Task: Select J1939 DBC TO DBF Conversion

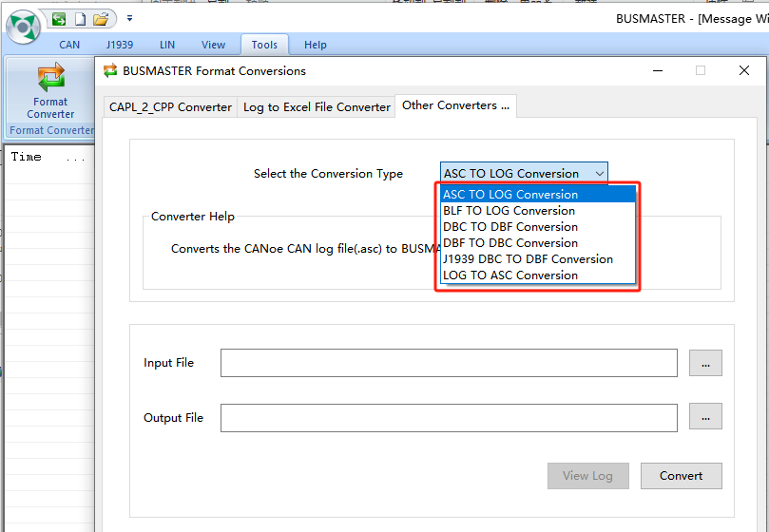Action: (538, 259)
